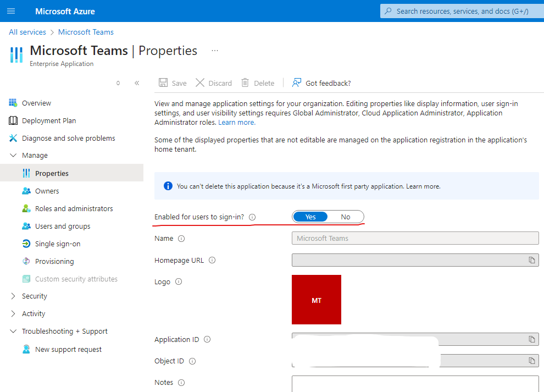Copy the Object ID value
The width and height of the screenshot is (544, 392).
(x=531, y=361)
